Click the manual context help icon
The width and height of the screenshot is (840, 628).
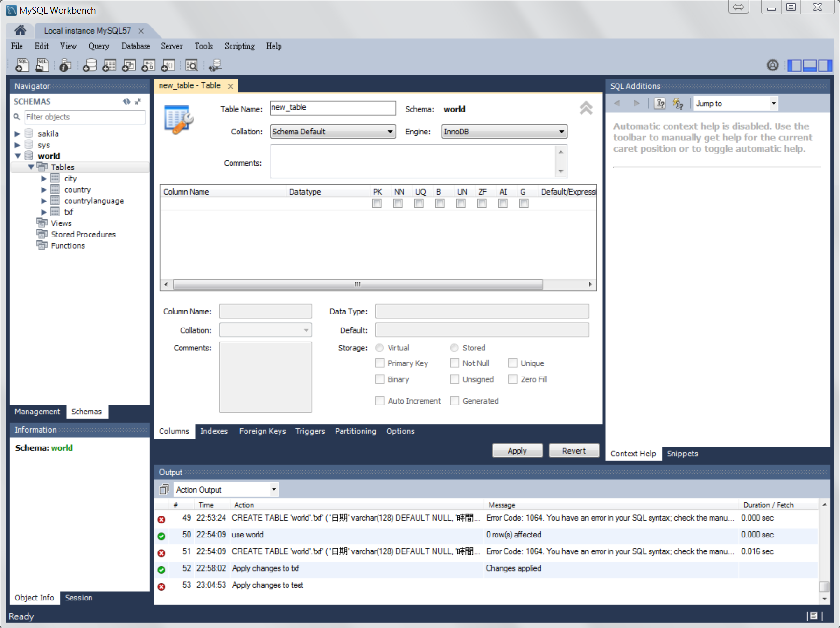click(x=660, y=103)
